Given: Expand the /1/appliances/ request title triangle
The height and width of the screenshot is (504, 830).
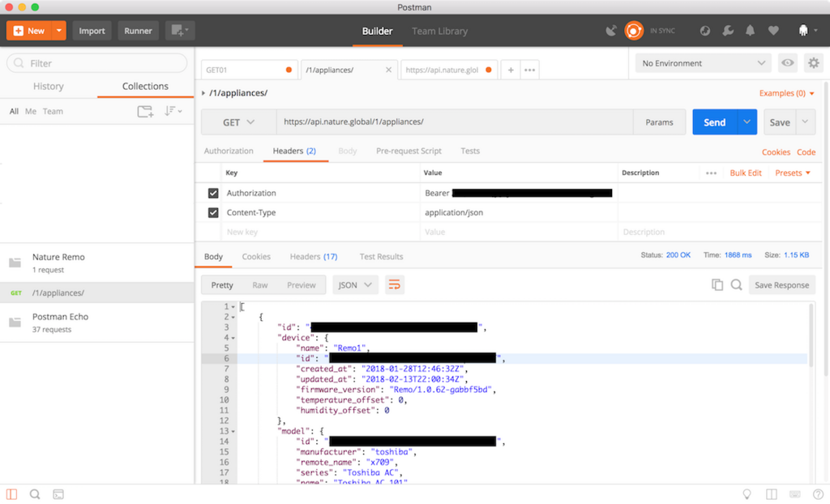Looking at the screenshot, I should [203, 93].
